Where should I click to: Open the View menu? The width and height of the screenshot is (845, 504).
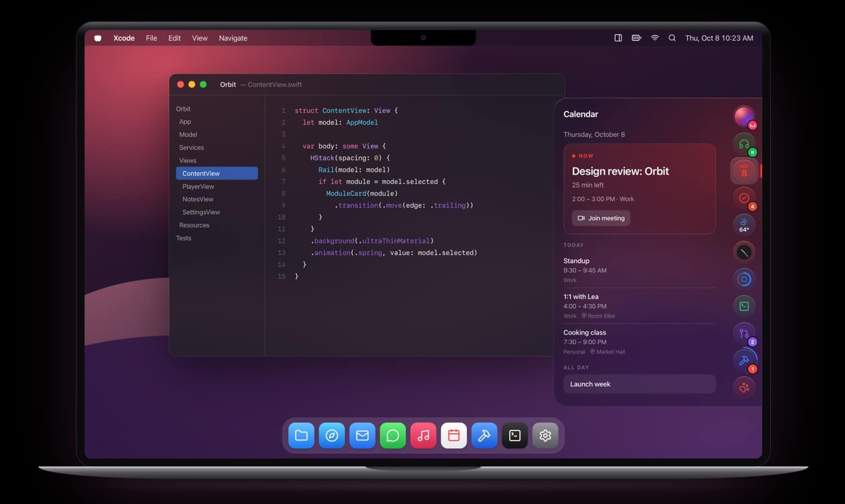pos(199,38)
